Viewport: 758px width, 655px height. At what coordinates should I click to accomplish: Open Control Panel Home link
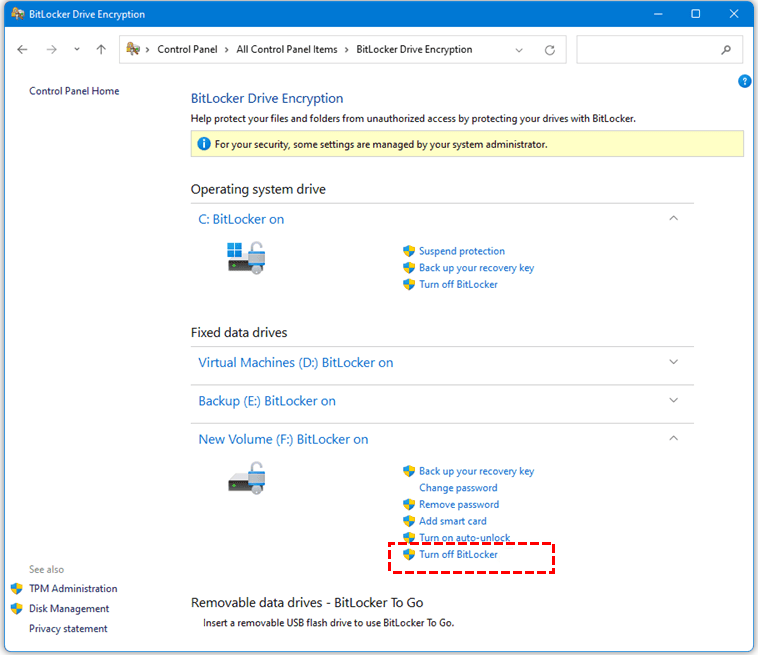(74, 91)
